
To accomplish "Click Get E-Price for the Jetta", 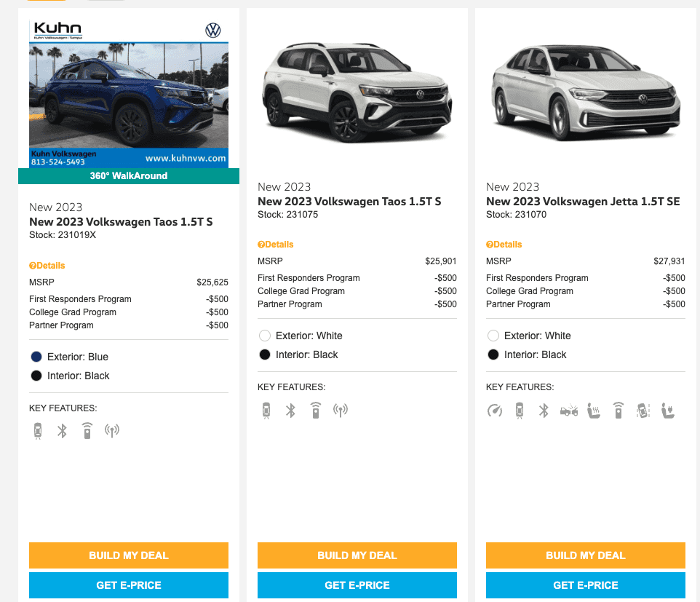I will coord(586,585).
